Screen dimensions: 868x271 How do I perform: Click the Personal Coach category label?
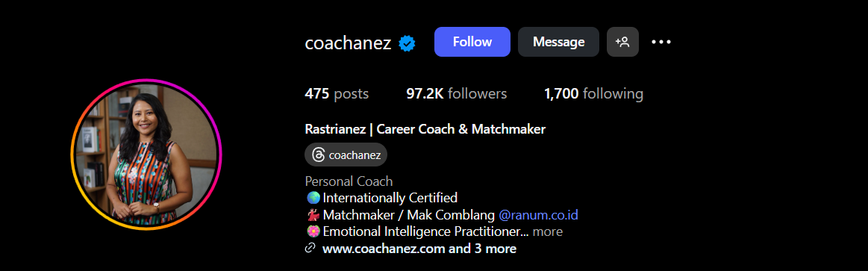coord(349,181)
